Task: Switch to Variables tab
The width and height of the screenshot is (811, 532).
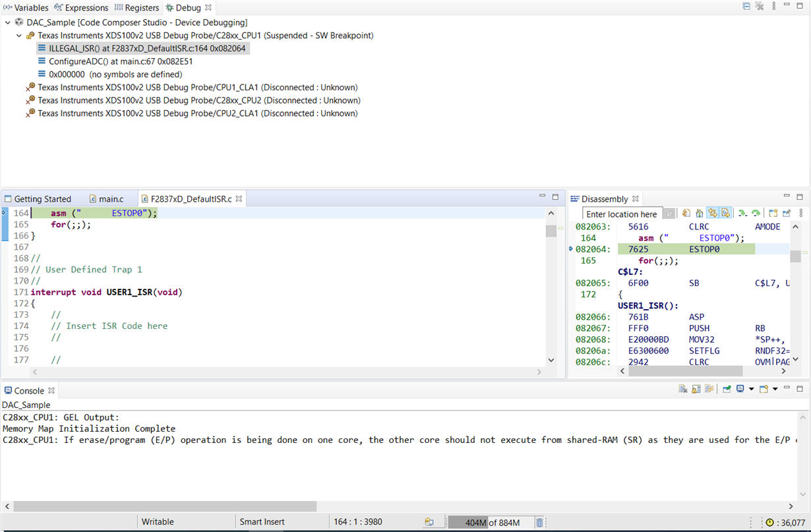Action: click(x=26, y=8)
